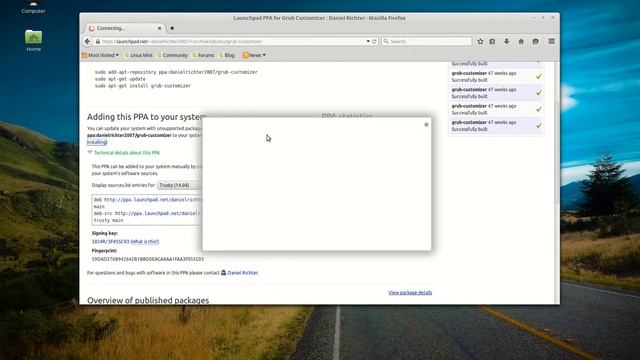Open the downloads arrow icon

tap(507, 41)
